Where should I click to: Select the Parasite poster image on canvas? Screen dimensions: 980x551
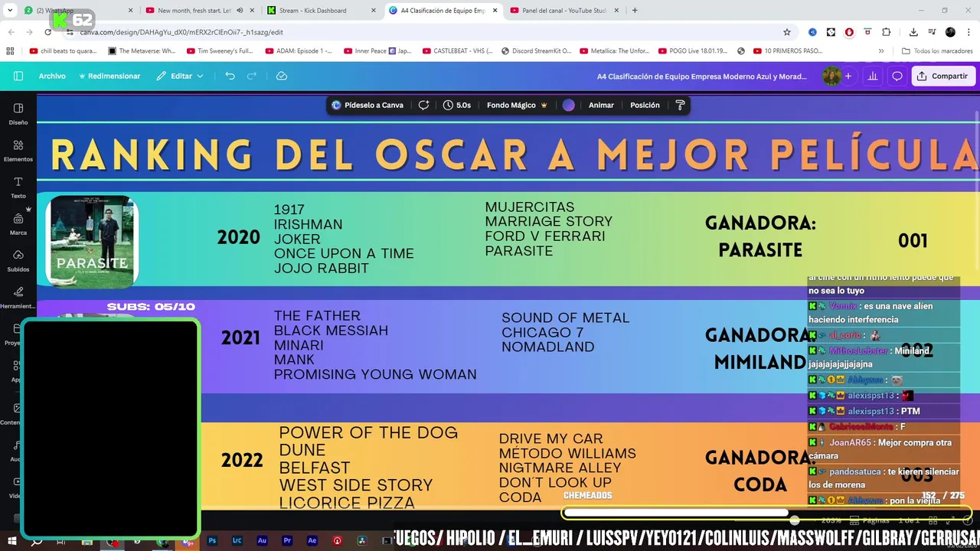(x=92, y=241)
